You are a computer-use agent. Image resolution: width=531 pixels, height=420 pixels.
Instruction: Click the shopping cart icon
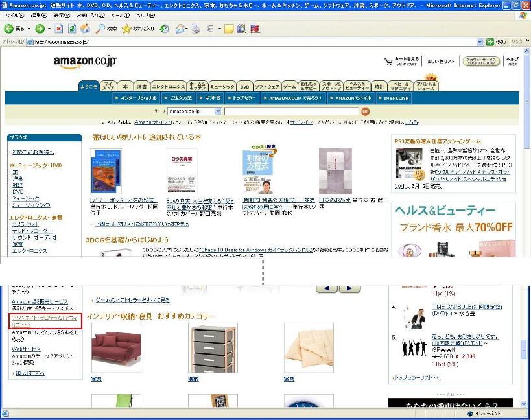(x=388, y=62)
